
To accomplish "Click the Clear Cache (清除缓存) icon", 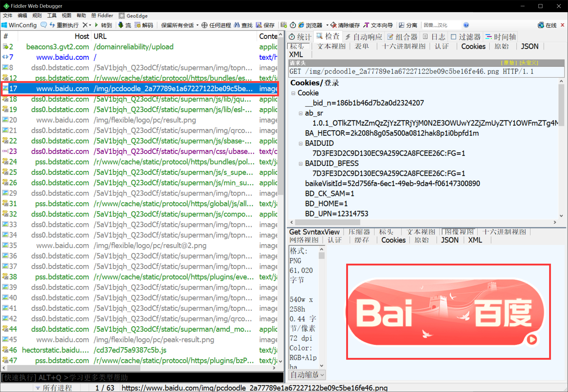I will pyautogui.click(x=334, y=25).
